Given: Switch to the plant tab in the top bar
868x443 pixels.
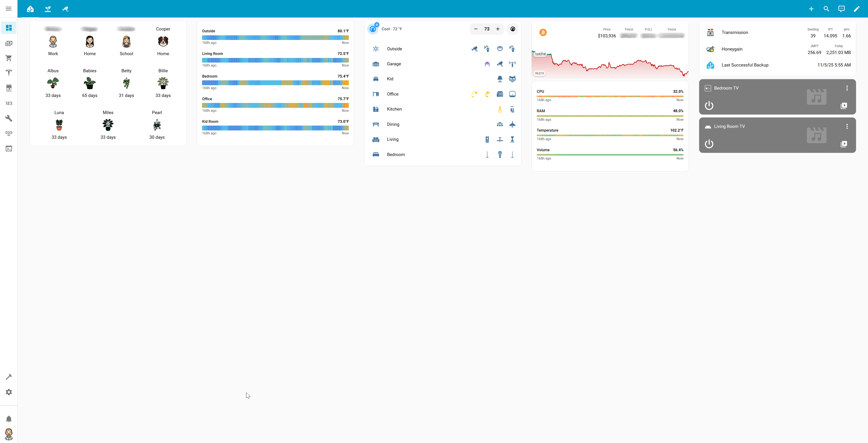Looking at the screenshot, I should pos(48,9).
